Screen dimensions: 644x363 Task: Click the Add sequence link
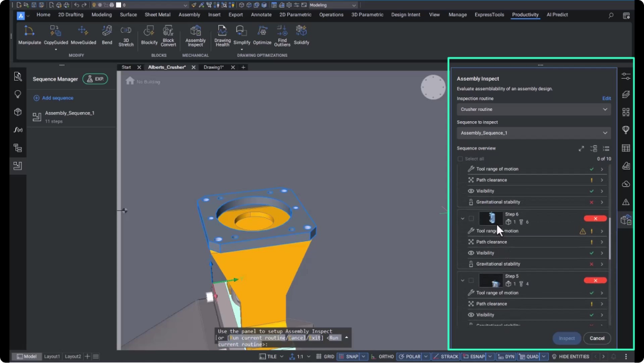pos(57,98)
